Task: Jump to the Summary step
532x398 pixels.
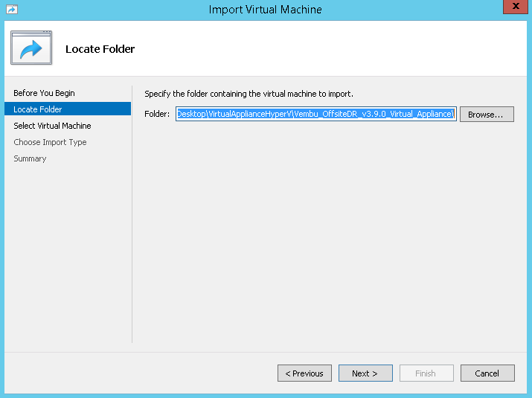Action: (x=30, y=158)
